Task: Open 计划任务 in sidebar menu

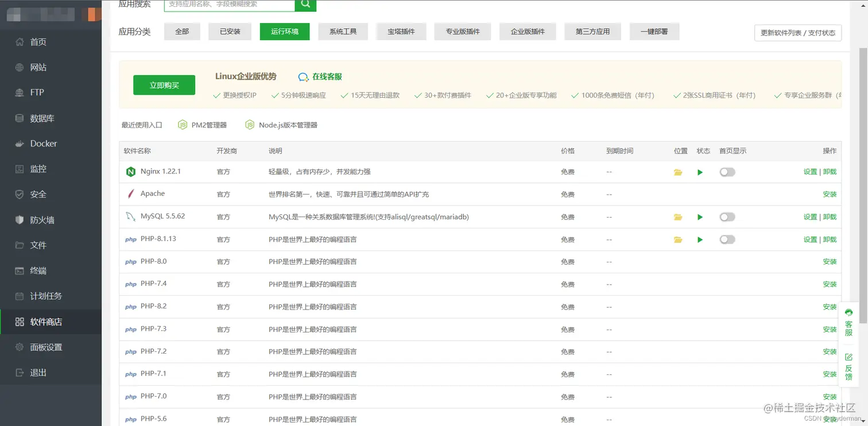Action: (51, 296)
